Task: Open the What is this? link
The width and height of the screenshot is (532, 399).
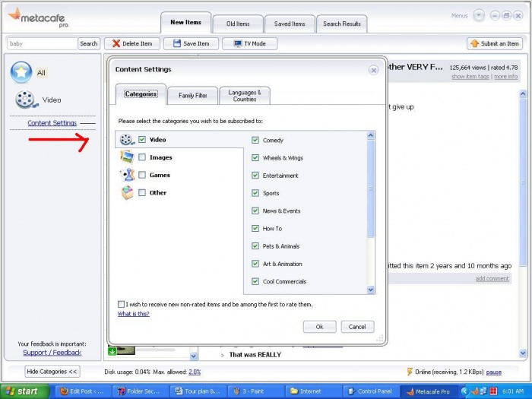Action: [133, 314]
